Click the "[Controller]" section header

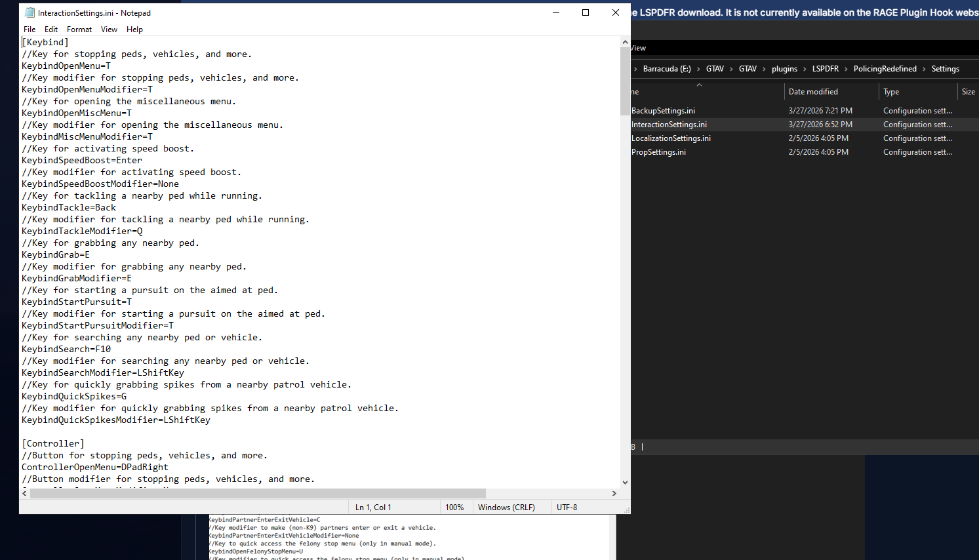click(53, 444)
